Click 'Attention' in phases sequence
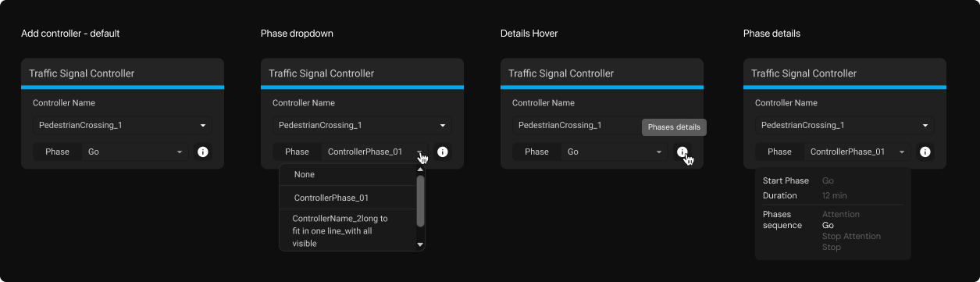This screenshot has width=980, height=282. 841,214
